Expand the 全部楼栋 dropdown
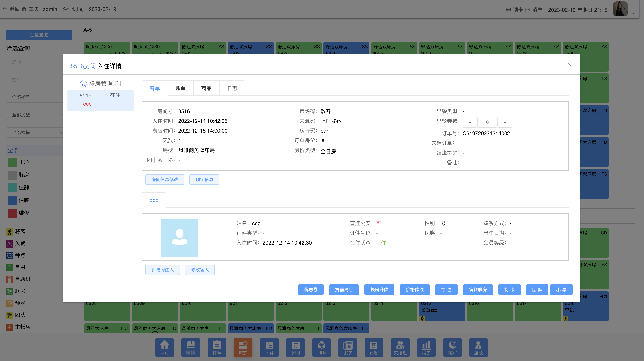 tap(35, 132)
